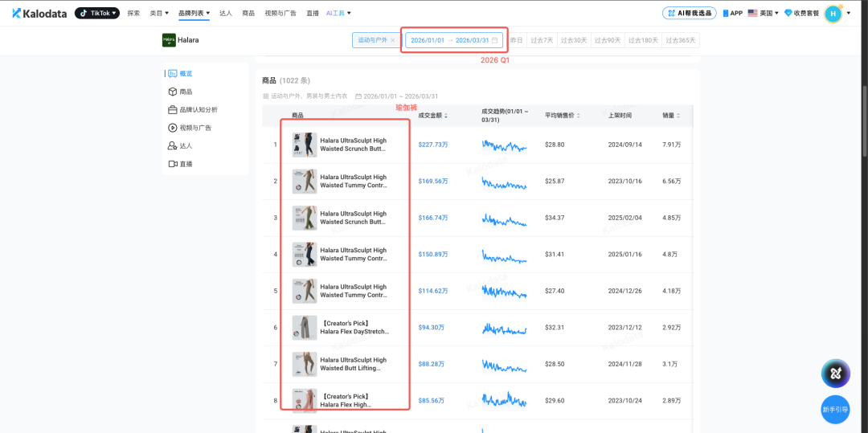
Task: Open the 美国 country selector
Action: click(763, 13)
